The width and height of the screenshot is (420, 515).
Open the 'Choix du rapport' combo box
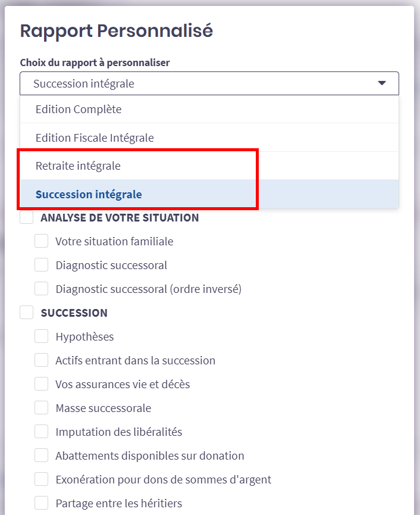(x=202, y=83)
